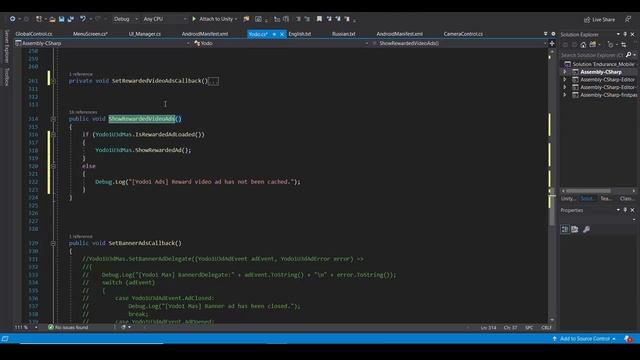This screenshot has width=640, height=360.
Task: Click the Properties wrench pages icon
Action: [586, 229]
